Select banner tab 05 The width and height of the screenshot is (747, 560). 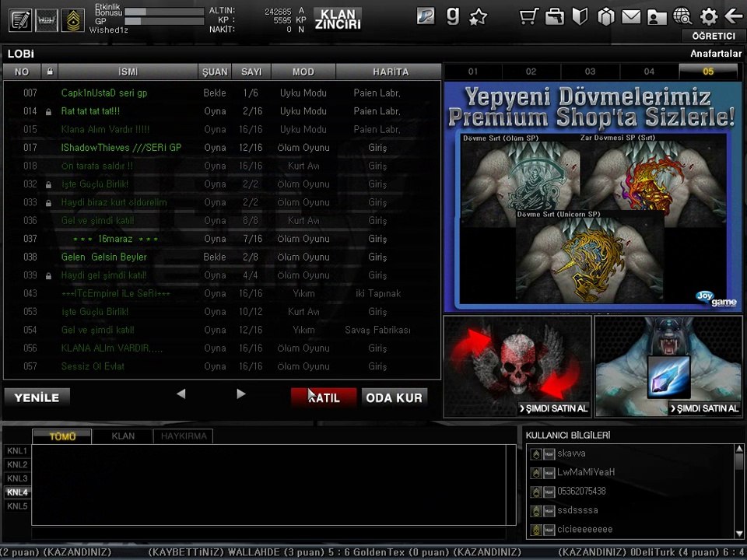(708, 72)
